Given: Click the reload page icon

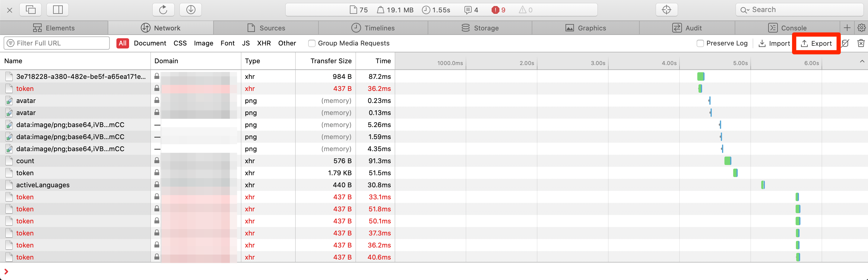Looking at the screenshot, I should click(x=163, y=10).
